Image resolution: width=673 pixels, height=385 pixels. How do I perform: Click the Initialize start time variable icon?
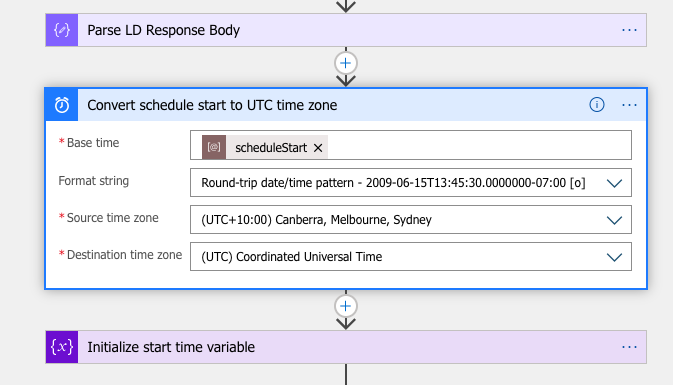pyautogui.click(x=62, y=347)
